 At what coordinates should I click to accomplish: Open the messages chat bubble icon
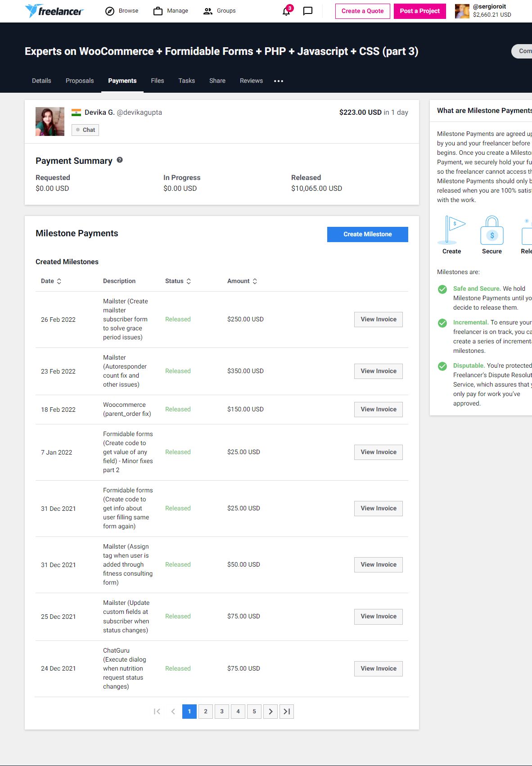pyautogui.click(x=308, y=11)
